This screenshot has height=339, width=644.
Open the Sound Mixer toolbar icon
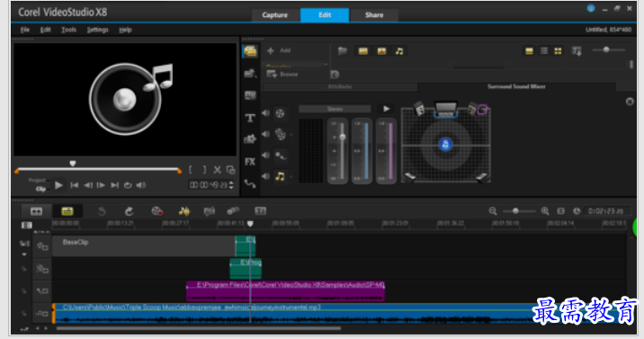point(184,211)
